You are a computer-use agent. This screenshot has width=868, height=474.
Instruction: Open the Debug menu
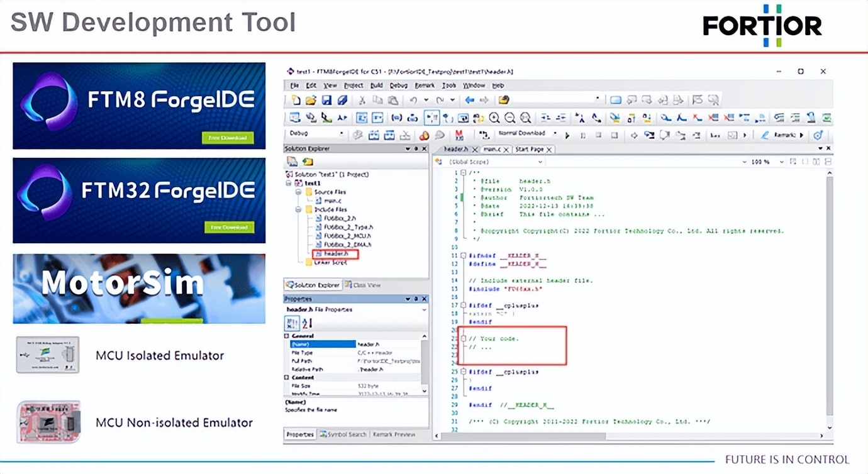point(398,85)
